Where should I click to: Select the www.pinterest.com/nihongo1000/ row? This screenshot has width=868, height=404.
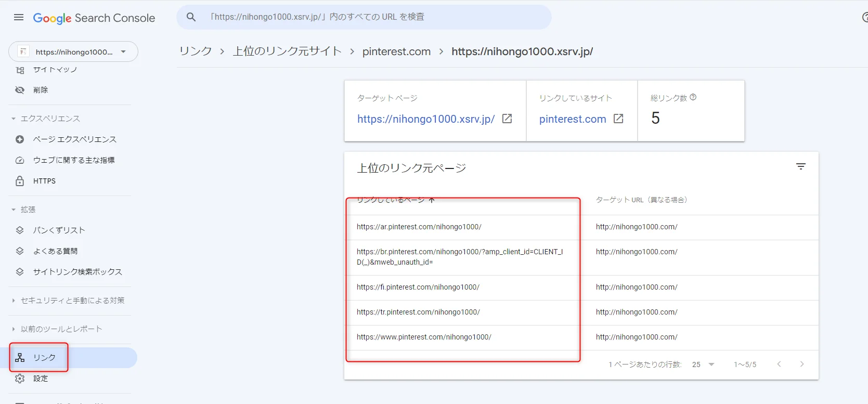pos(581,337)
